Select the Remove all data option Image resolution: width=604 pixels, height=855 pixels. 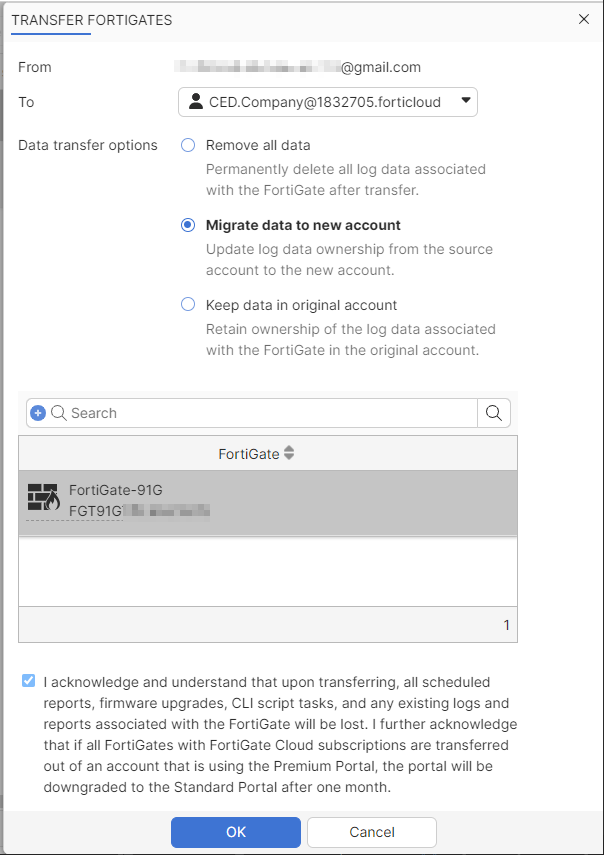click(x=187, y=144)
